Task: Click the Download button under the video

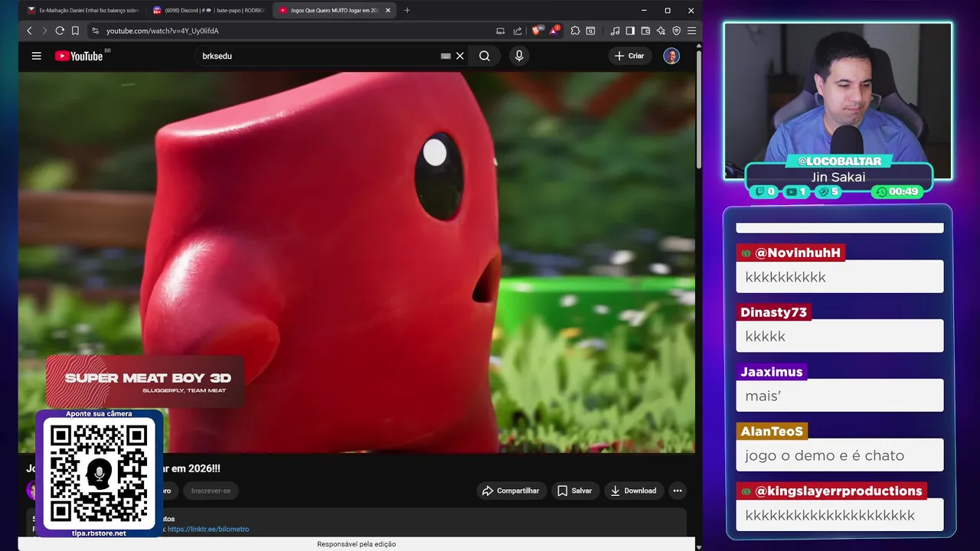Action: click(633, 491)
